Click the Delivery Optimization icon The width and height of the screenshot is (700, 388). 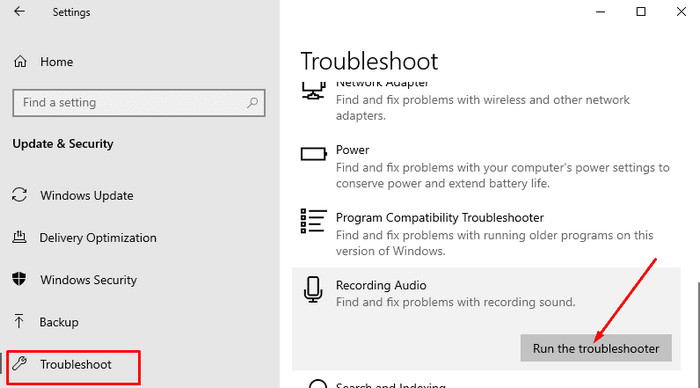point(19,237)
